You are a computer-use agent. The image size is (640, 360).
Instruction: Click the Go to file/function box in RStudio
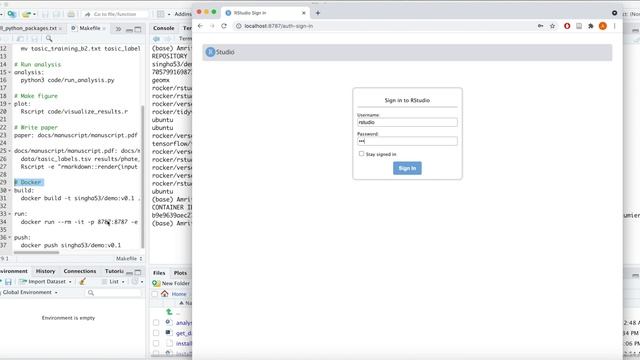point(116,14)
